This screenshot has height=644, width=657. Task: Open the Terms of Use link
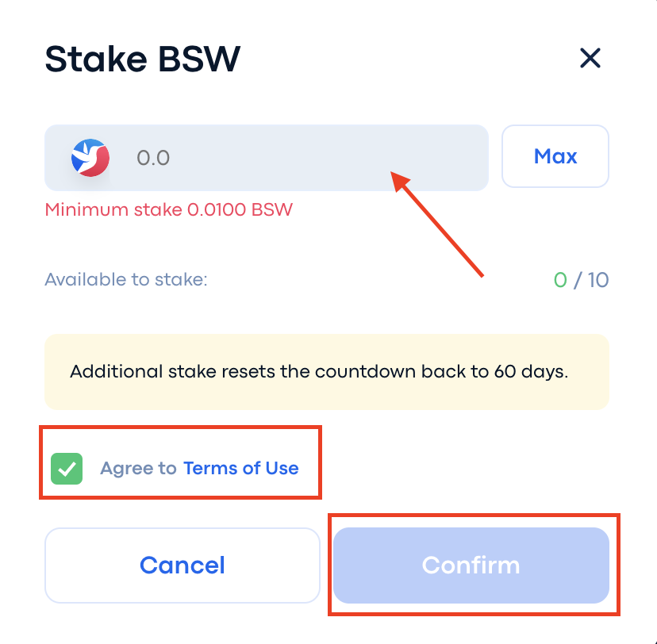click(241, 468)
